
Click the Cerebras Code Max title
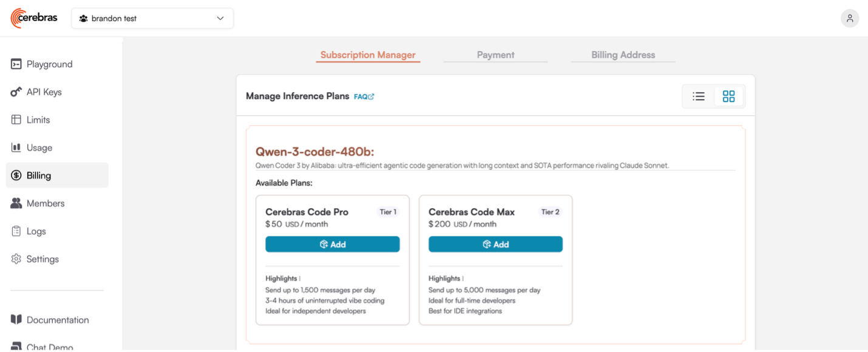click(472, 212)
